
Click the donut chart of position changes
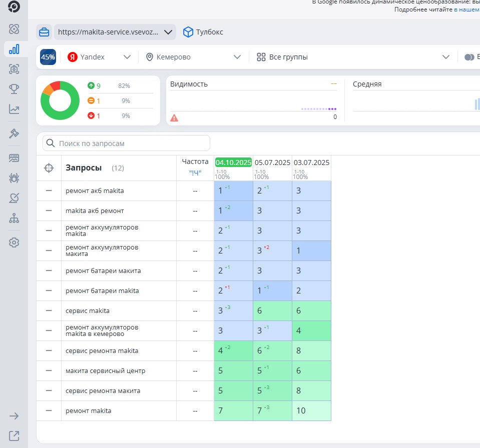[60, 100]
